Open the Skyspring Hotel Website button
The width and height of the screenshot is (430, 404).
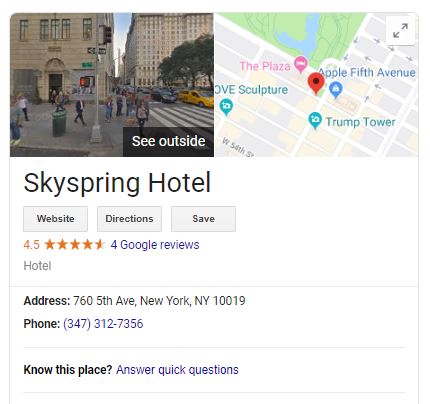[x=56, y=219]
